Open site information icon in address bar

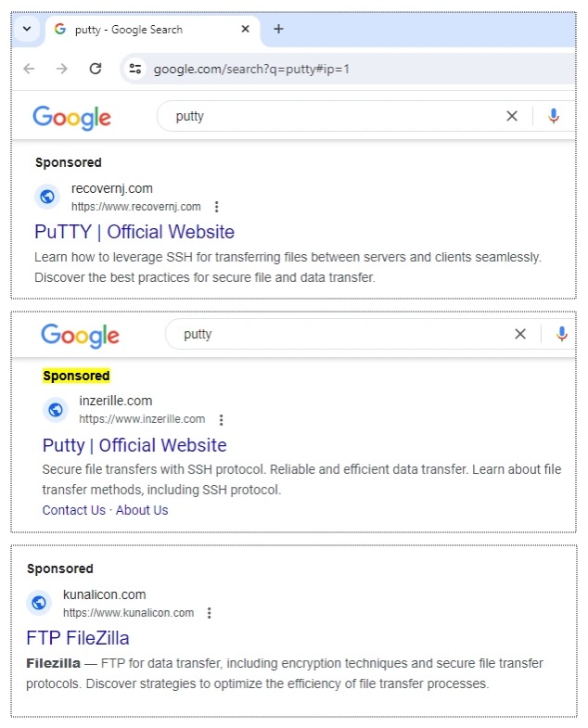tap(135, 69)
